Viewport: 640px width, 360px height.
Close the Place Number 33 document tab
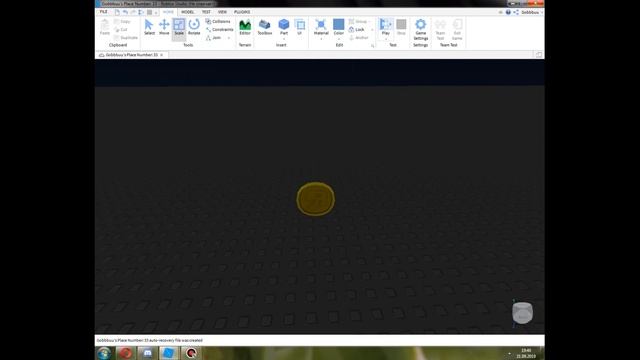[162, 55]
